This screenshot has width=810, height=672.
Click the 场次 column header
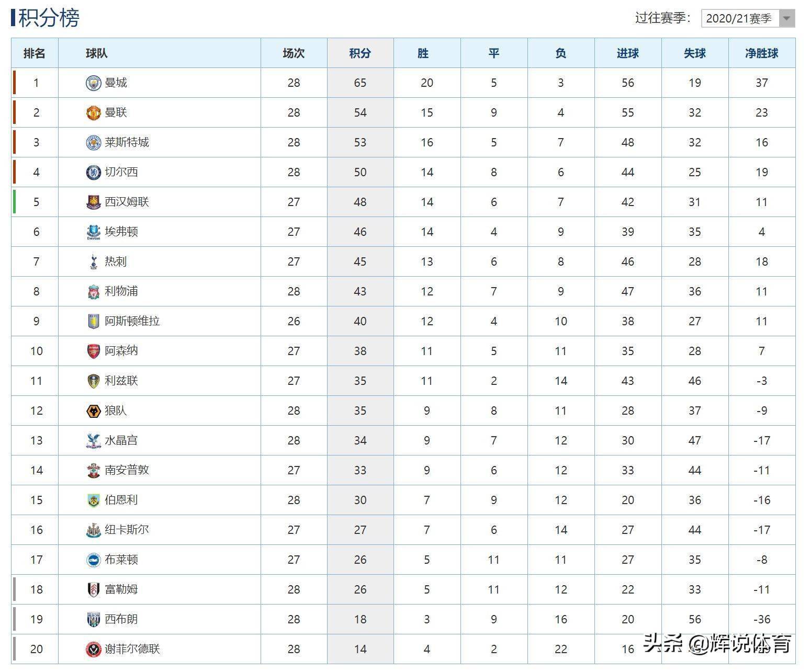pyautogui.click(x=294, y=53)
